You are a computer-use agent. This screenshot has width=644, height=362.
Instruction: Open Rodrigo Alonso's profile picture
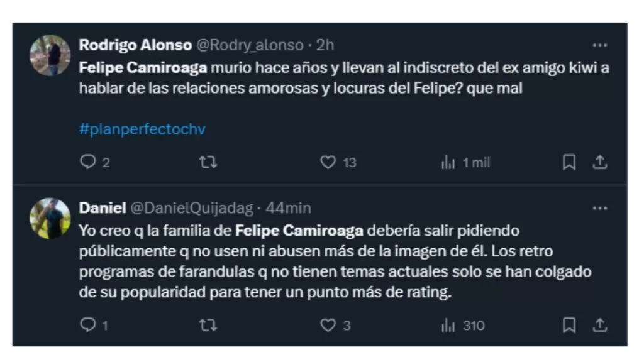pos(50,55)
